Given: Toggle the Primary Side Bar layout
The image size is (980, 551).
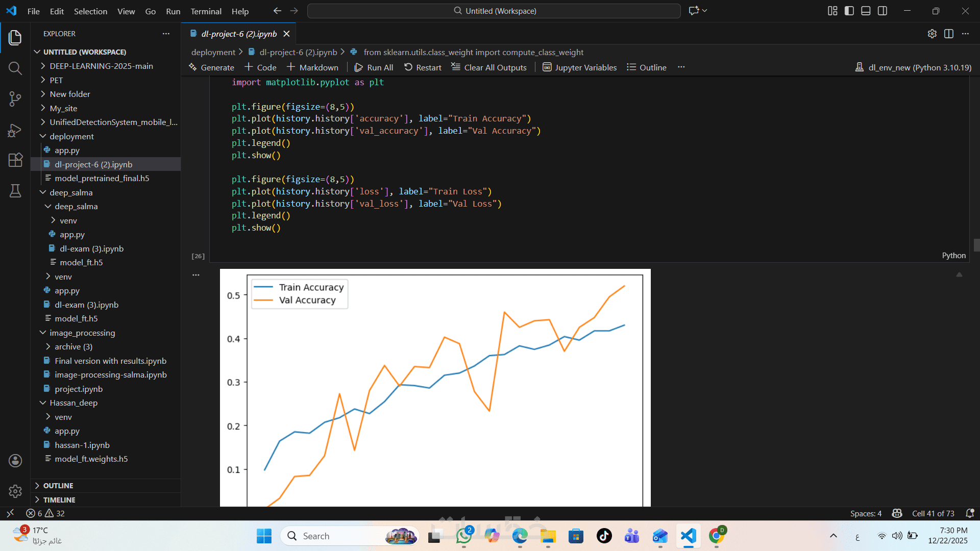Looking at the screenshot, I should [x=849, y=11].
